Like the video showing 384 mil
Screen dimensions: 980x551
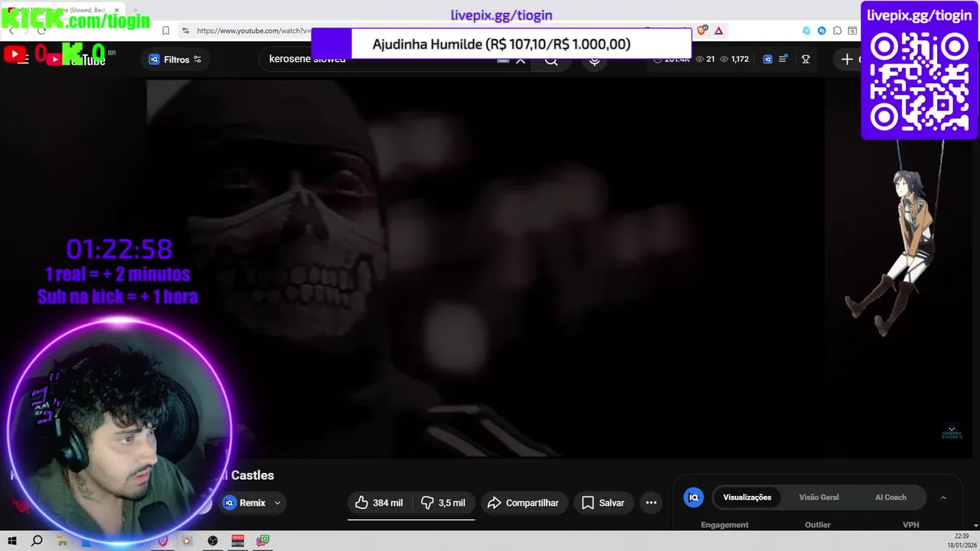pos(380,503)
